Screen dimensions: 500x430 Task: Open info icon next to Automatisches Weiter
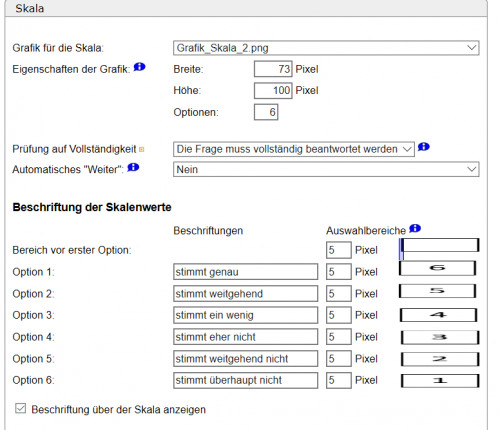tap(133, 167)
